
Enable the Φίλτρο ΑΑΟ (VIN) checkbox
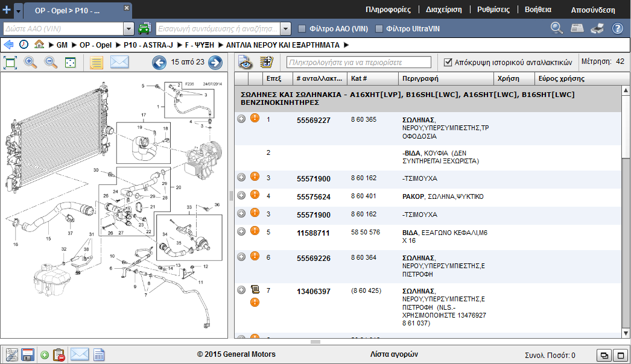[x=302, y=28]
